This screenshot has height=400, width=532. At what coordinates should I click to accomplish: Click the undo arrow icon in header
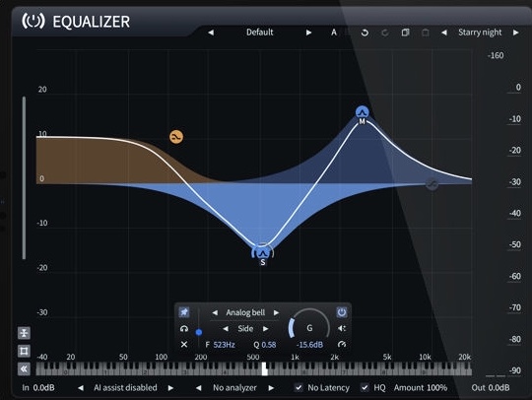(365, 33)
